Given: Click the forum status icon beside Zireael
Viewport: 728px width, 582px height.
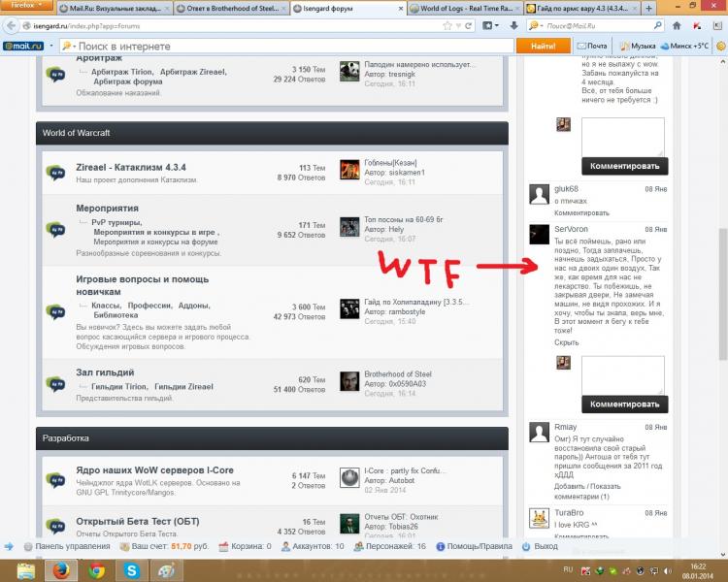Looking at the screenshot, I should pyautogui.click(x=55, y=173).
